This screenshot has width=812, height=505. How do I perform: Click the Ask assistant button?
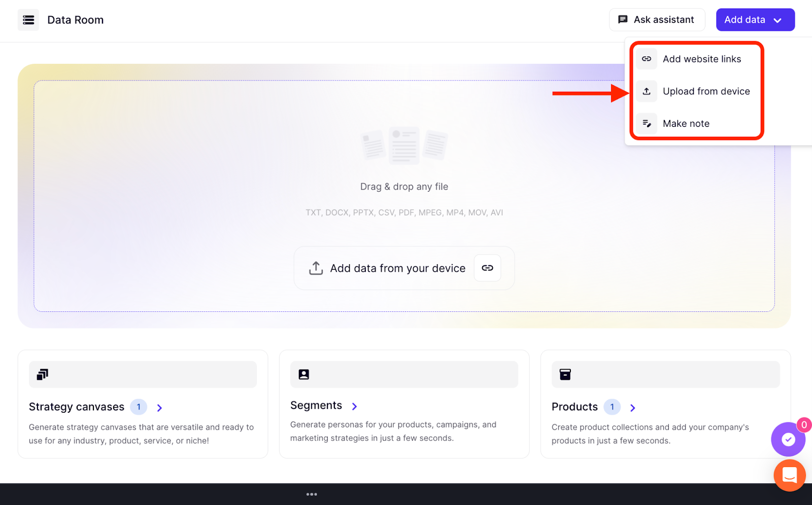click(x=657, y=20)
